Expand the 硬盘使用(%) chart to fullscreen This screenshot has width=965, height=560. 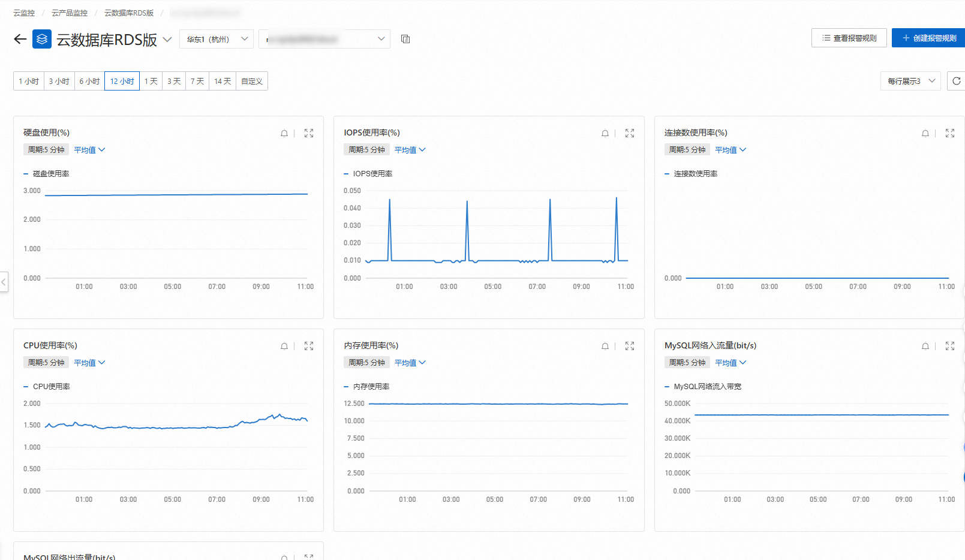(x=309, y=133)
